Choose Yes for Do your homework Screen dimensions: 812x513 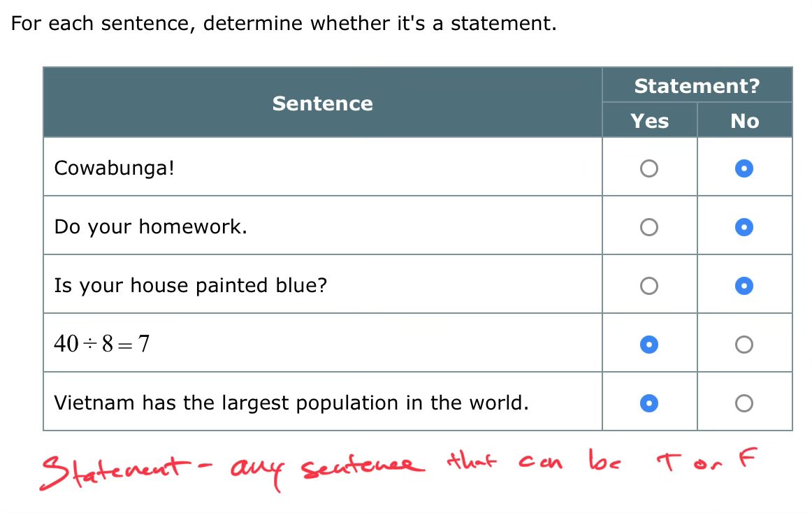[649, 227]
